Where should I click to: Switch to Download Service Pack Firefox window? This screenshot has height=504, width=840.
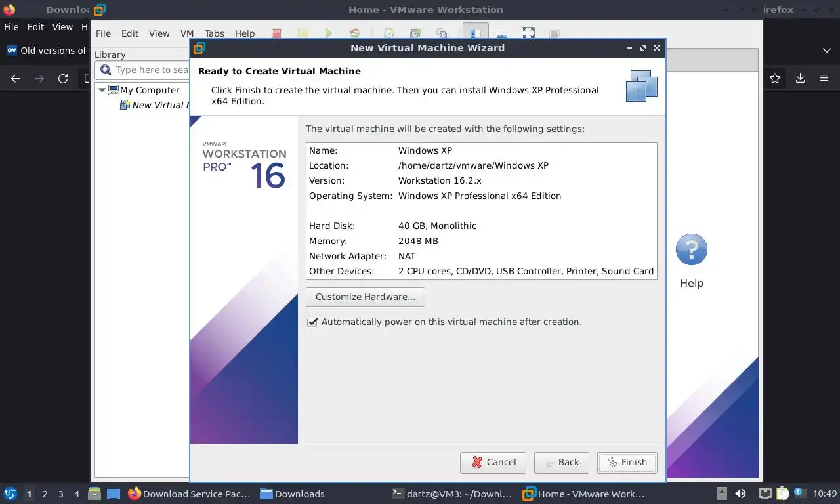pyautogui.click(x=190, y=494)
